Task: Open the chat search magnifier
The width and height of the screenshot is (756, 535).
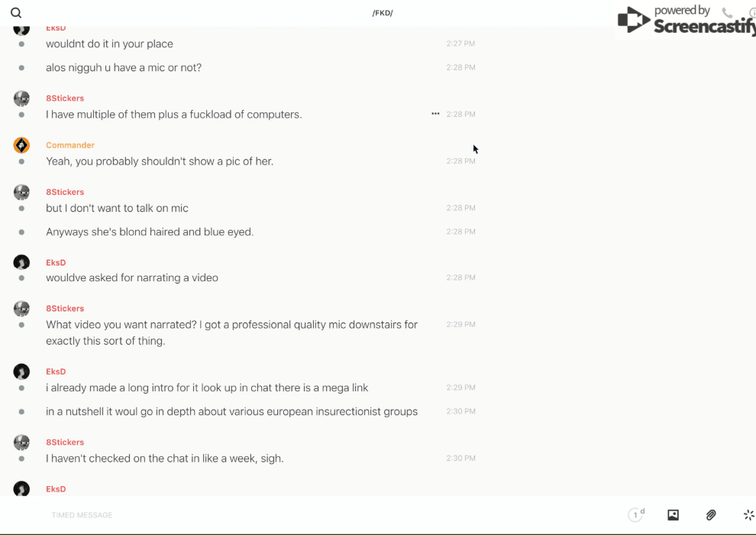Action: [x=16, y=13]
